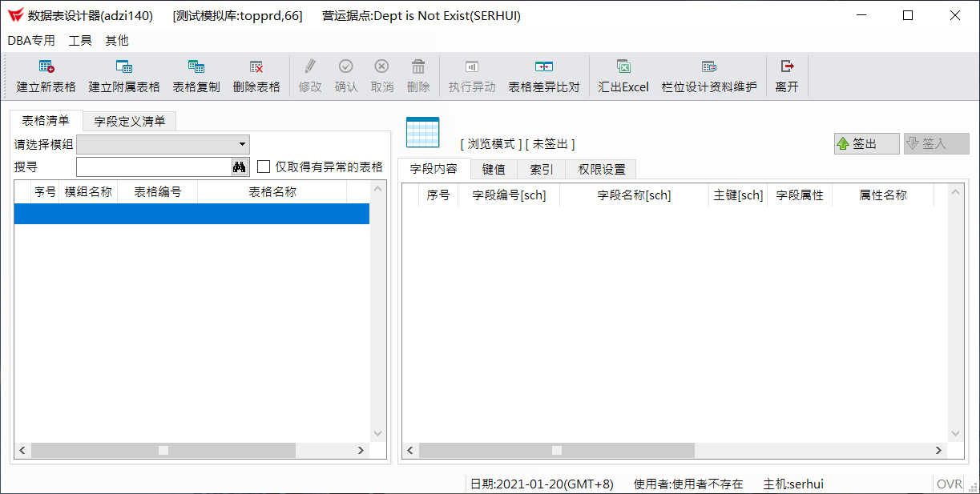Switch to the 索引 tab
Viewport: 980px width, 494px height.
[x=541, y=169]
